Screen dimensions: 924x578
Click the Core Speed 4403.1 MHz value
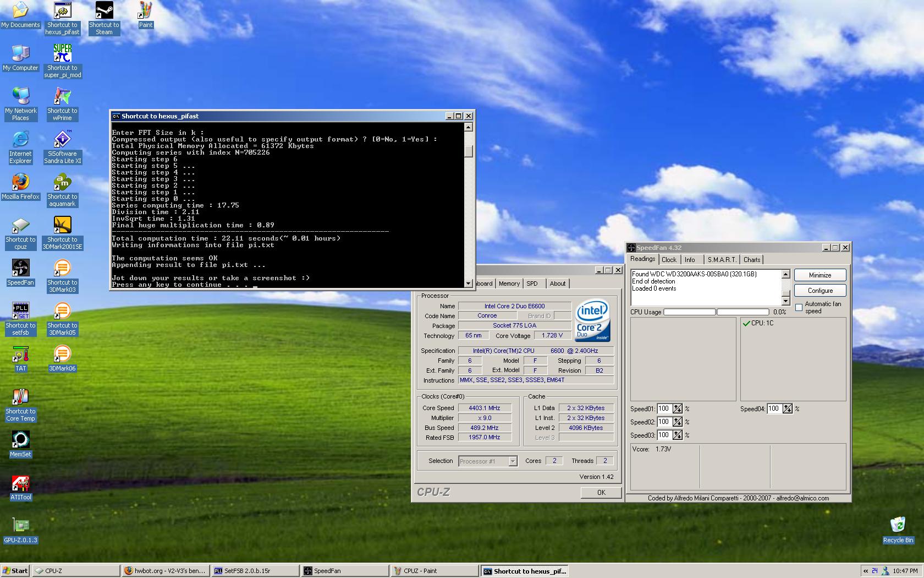point(485,408)
